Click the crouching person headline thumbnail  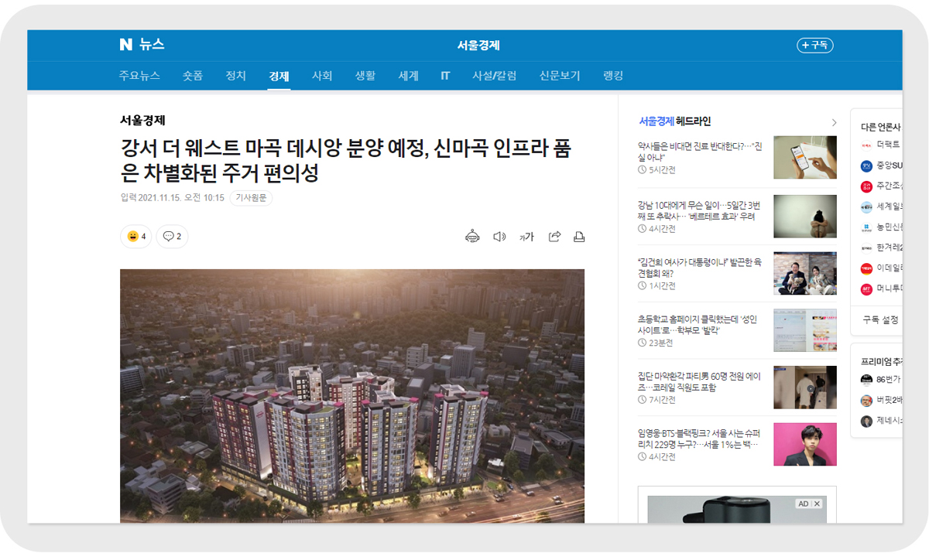point(805,216)
